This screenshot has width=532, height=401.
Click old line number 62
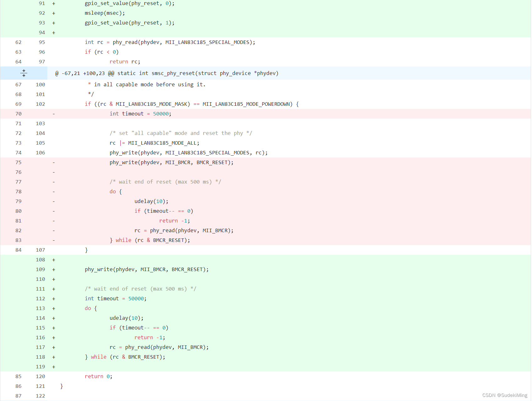tap(19, 42)
